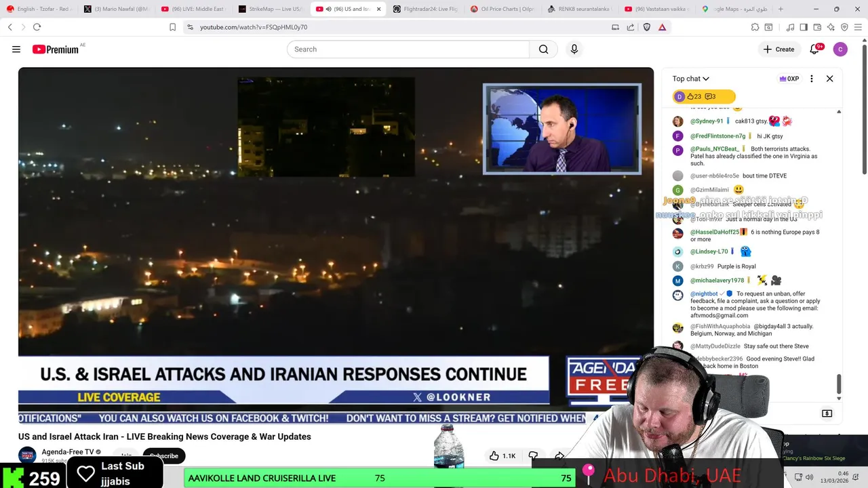Screen dimensions: 868x488
Task: Open YouTube guide hamburger menu
Action: pos(16,49)
